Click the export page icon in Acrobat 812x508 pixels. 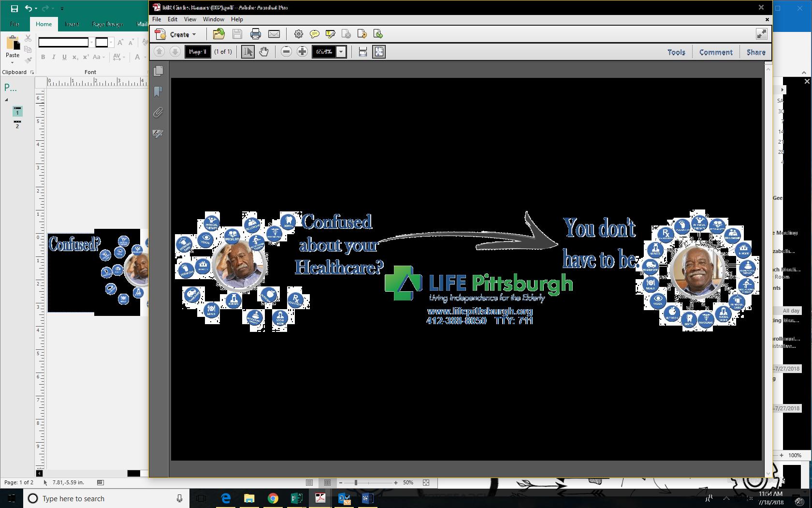tap(378, 34)
